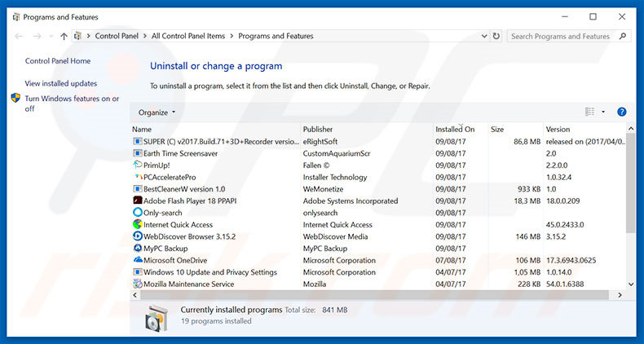Sort list by Publisher column header
This screenshot has height=344, width=644.
[318, 129]
